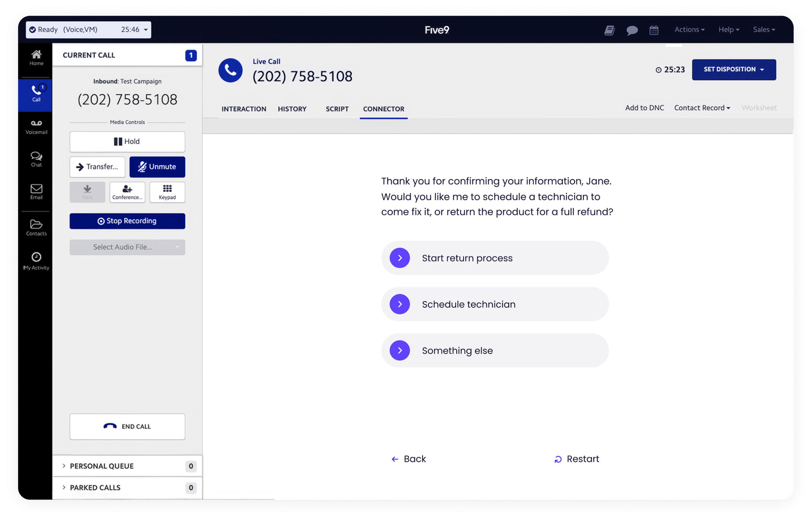
Task: Open the Ready status dropdown
Action: click(x=89, y=30)
